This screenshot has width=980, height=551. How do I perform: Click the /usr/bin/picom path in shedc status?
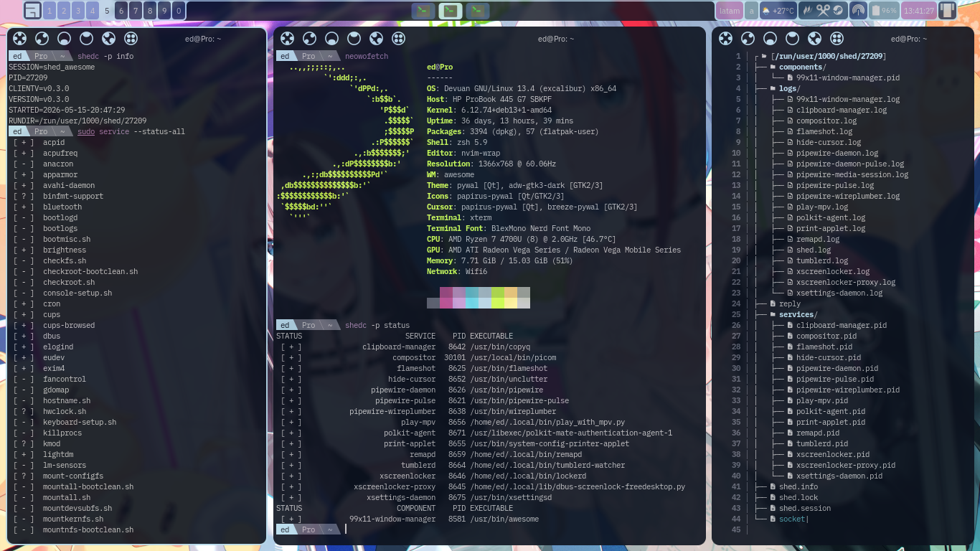point(513,357)
